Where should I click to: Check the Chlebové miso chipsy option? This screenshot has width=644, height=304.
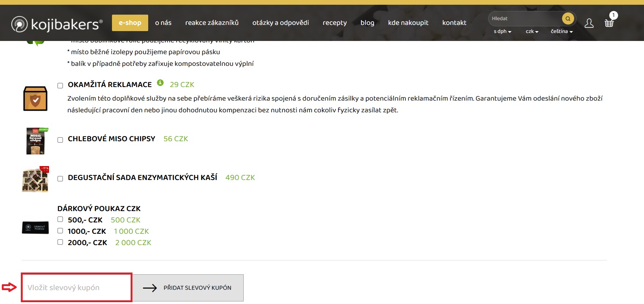(60, 140)
